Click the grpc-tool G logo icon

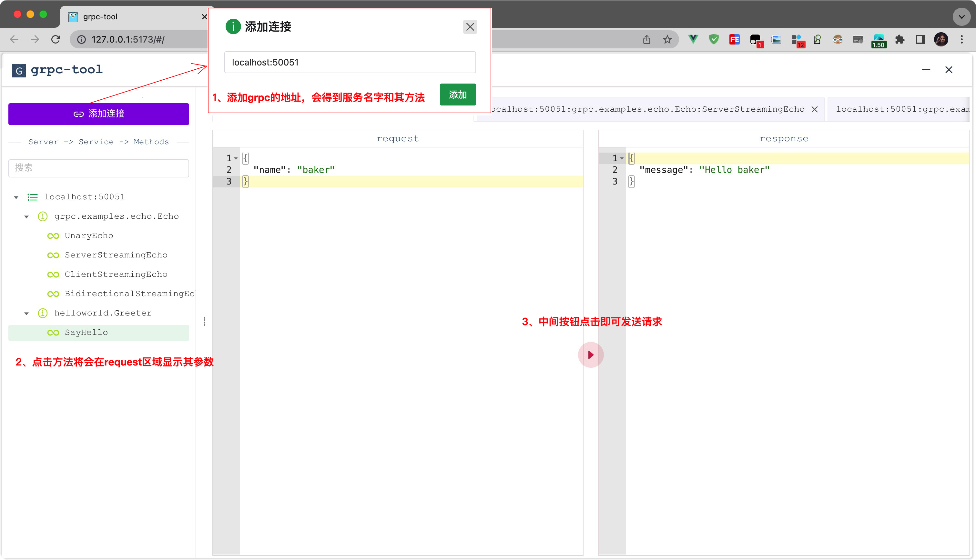19,70
